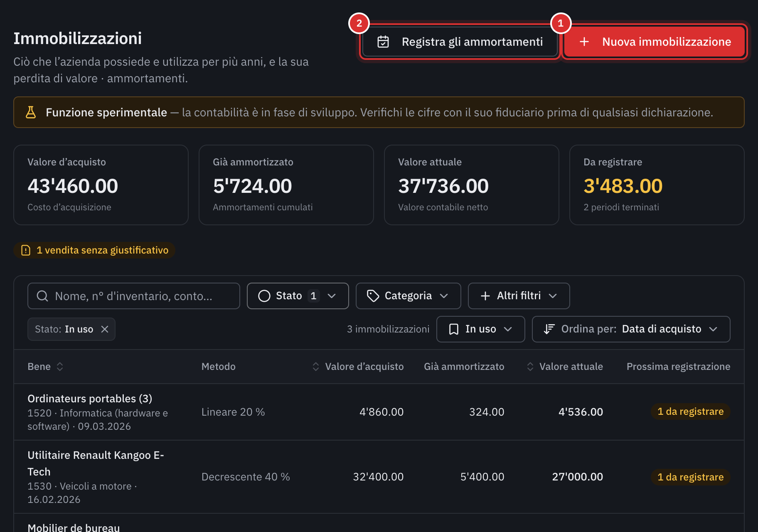Click the 27'000.00 current value cell
Screen dimensions: 758x532
point(578,477)
